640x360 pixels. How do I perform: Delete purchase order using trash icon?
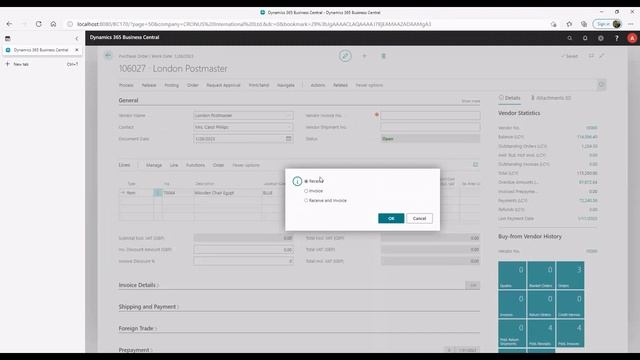coord(384,56)
